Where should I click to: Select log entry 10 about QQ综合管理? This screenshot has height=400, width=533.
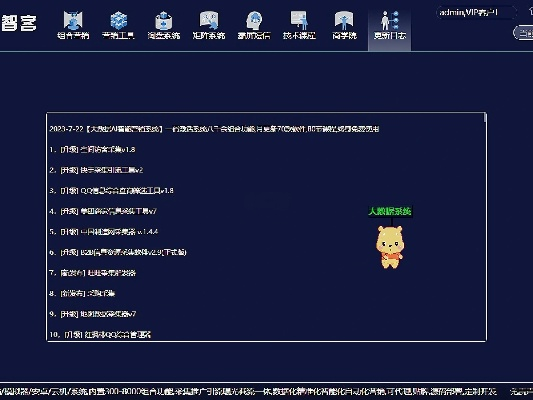(x=100, y=334)
